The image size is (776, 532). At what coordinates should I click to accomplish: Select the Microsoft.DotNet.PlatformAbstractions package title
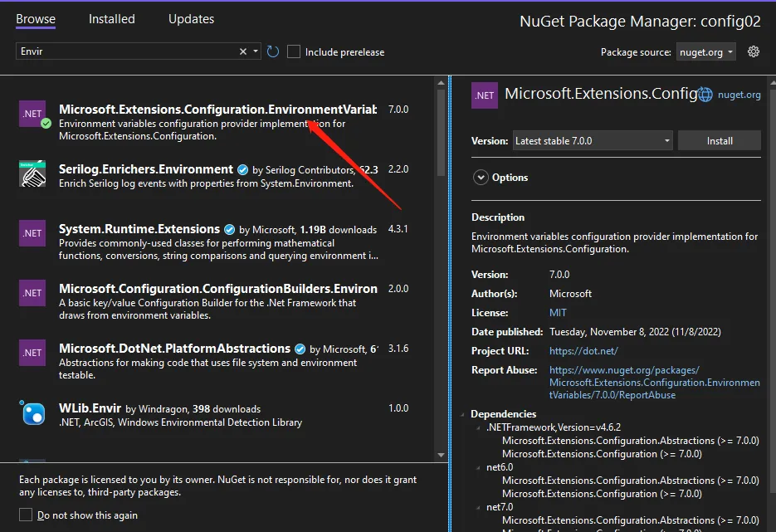coord(174,349)
